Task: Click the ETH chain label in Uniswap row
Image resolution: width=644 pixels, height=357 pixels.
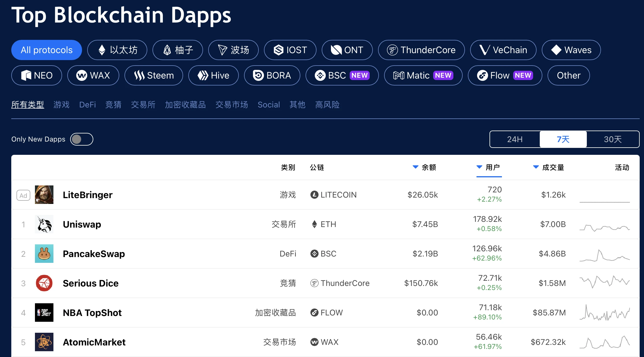Action: tap(323, 224)
